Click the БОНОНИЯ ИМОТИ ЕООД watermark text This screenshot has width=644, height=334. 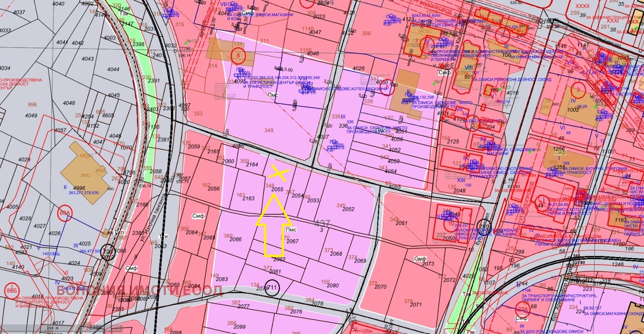coord(140,291)
